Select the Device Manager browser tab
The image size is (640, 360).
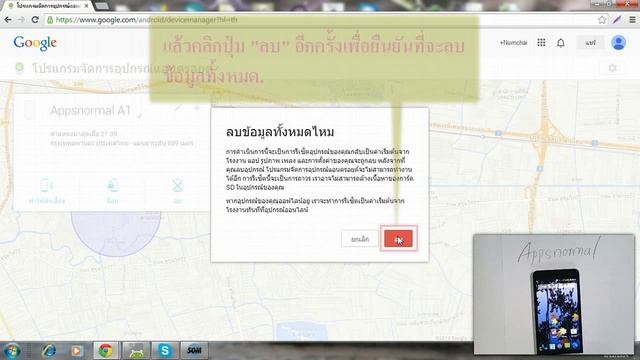click(48, 6)
